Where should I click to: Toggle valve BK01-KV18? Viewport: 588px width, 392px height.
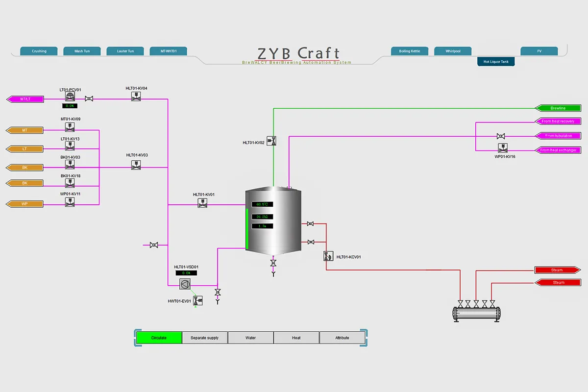[70, 183]
